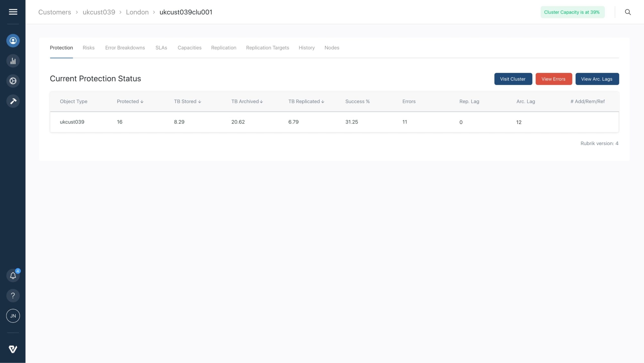Click Errors value 11
The image size is (644, 363).
point(405,122)
